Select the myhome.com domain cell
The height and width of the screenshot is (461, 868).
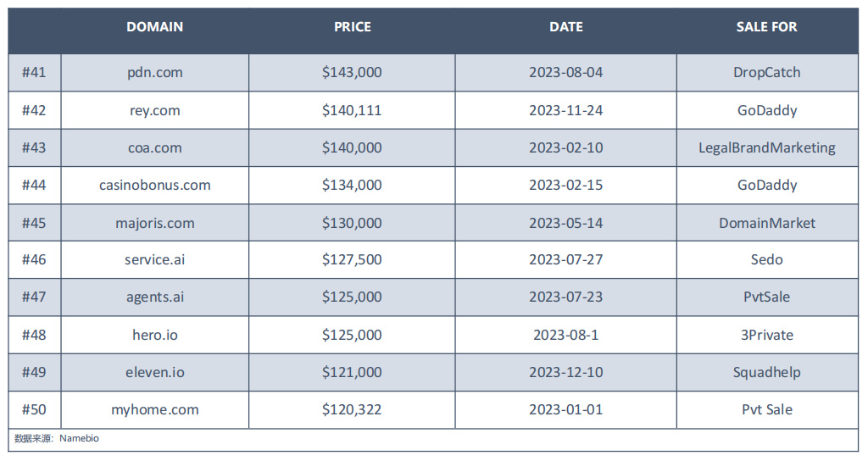coord(155,409)
